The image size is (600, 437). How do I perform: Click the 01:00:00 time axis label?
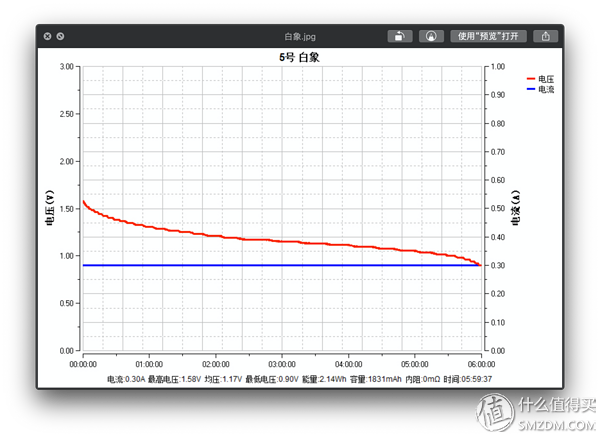(149, 364)
